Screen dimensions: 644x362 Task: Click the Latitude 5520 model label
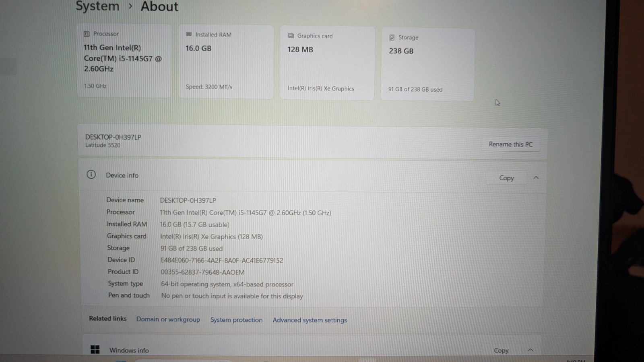coord(103,145)
